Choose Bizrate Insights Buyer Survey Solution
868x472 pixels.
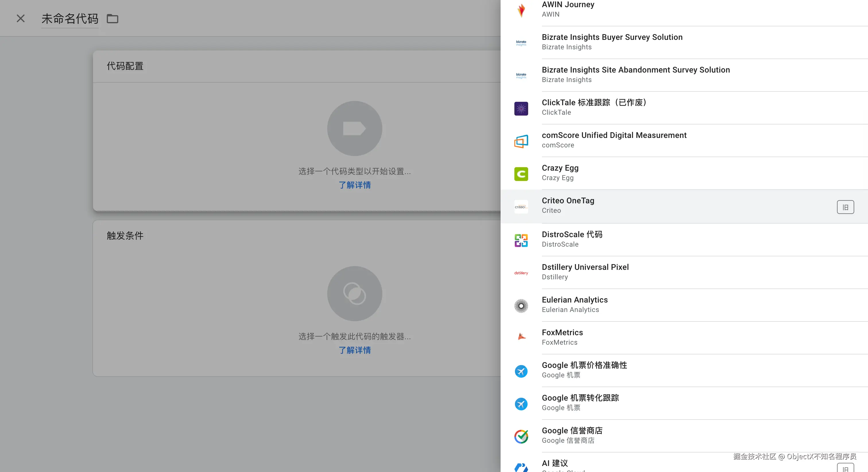612,42
